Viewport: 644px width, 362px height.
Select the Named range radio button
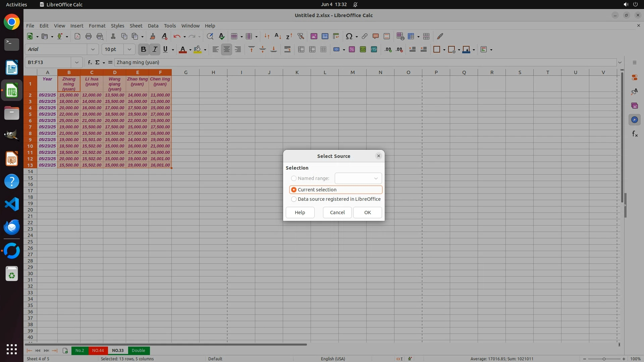pyautogui.click(x=294, y=178)
